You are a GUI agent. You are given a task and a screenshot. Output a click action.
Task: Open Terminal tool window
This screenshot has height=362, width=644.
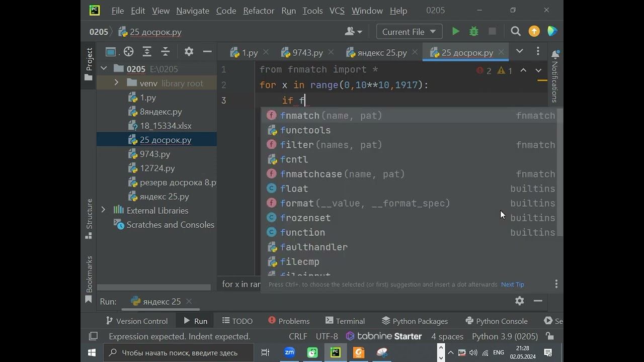345,321
